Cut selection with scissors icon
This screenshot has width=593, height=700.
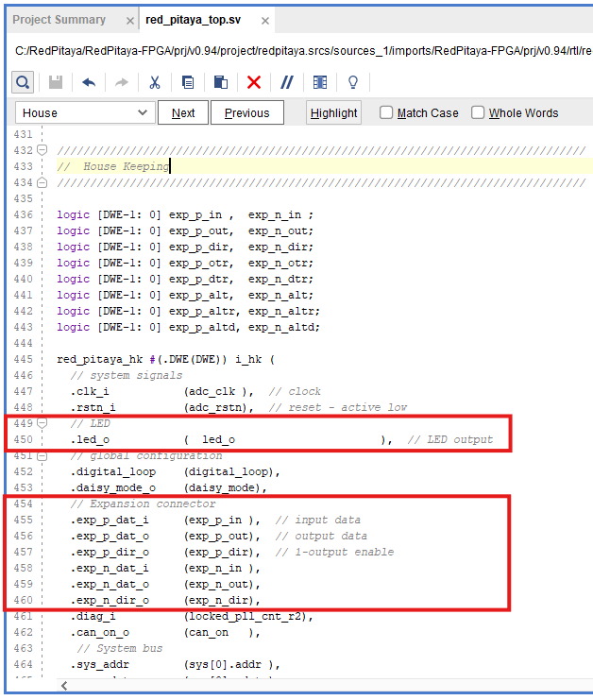point(154,82)
